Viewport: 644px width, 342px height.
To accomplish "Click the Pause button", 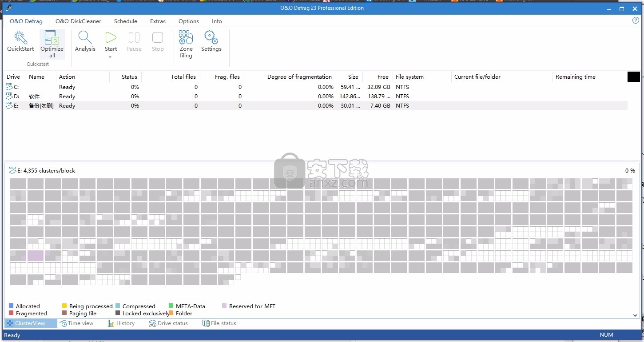I will click(134, 42).
